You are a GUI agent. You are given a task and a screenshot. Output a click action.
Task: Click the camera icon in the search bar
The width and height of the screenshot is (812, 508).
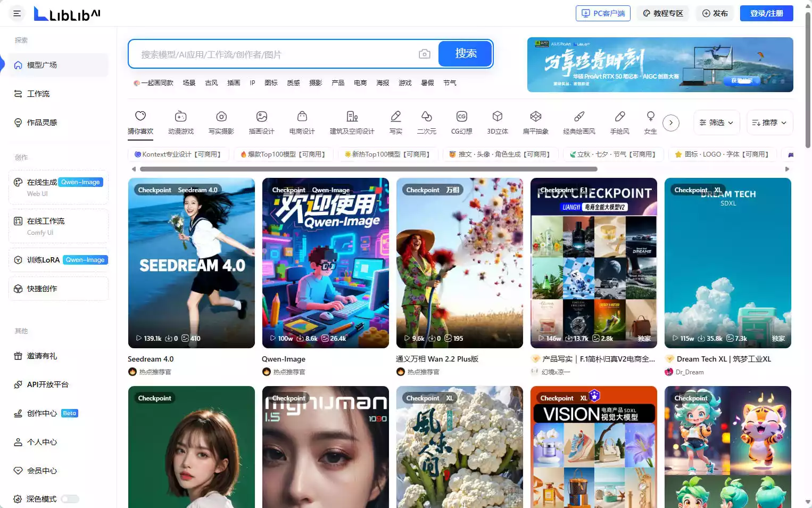click(x=424, y=53)
